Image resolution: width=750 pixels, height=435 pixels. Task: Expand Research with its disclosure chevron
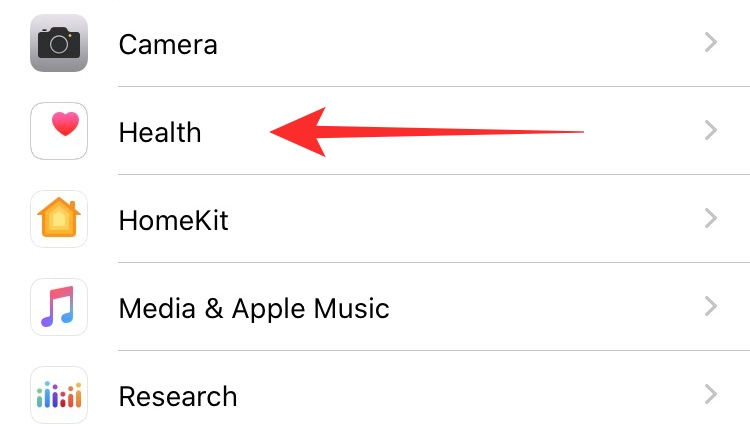[x=711, y=395]
